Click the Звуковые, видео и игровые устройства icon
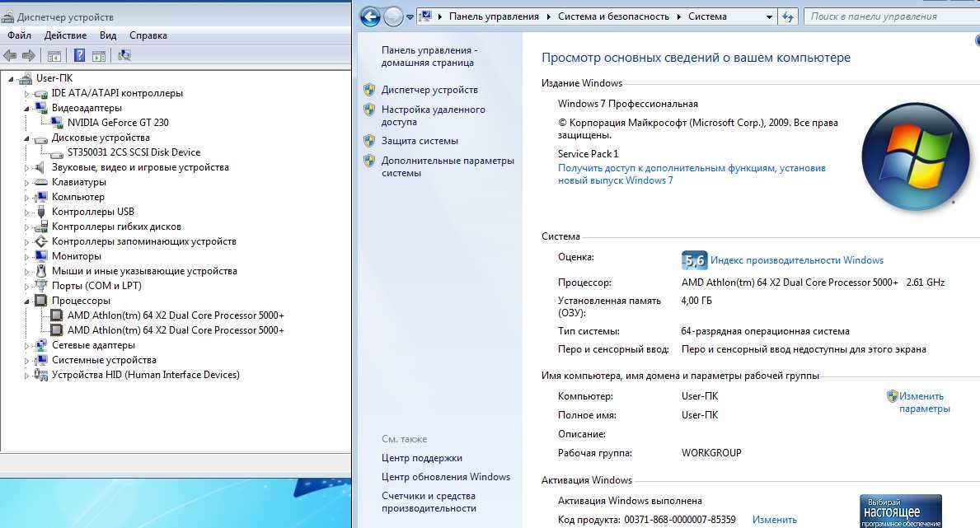Viewport: 980px width, 528px height. [40, 167]
